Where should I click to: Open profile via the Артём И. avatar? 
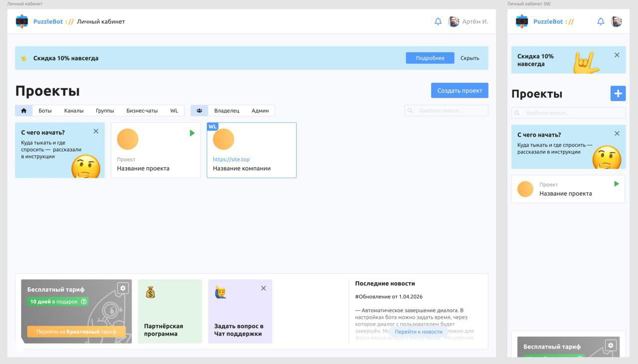454,21
